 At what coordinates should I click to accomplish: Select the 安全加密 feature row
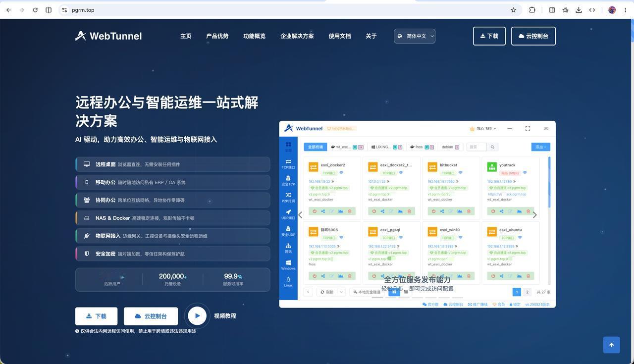click(173, 254)
